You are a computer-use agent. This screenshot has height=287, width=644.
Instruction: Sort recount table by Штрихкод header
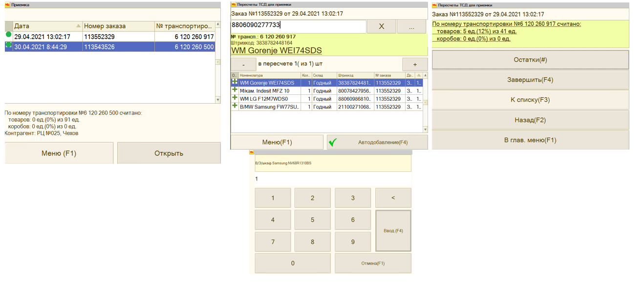355,75
